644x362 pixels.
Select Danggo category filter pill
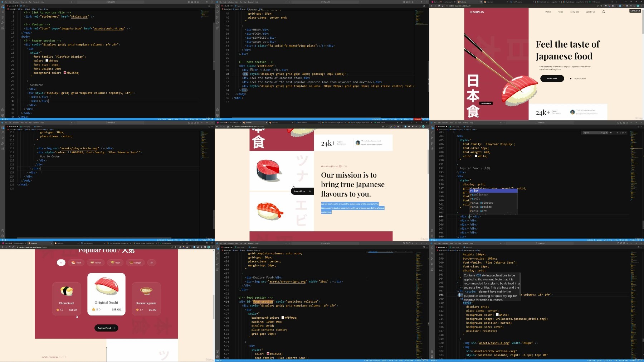(136, 262)
